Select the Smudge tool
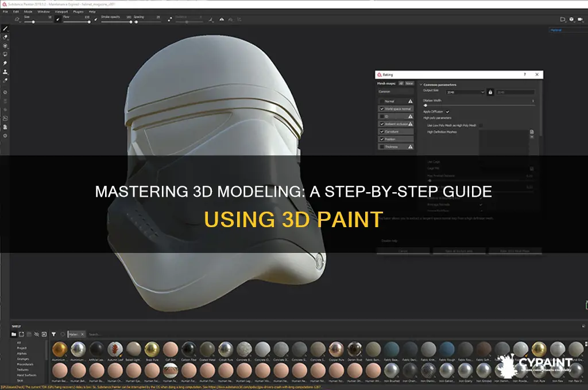Image resolution: width=588 pixels, height=390 pixels. click(x=5, y=63)
